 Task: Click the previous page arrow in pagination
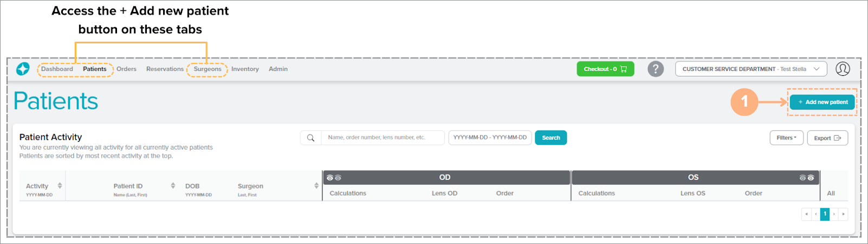(x=815, y=214)
